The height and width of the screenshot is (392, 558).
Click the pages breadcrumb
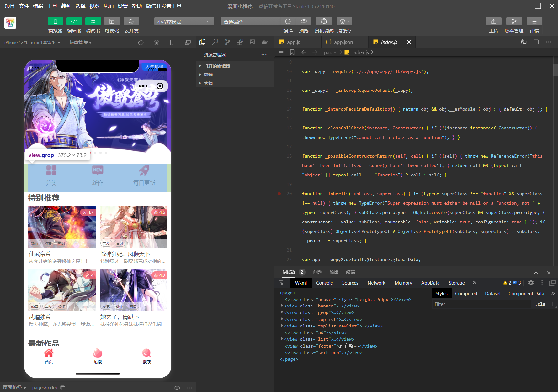[x=331, y=52]
